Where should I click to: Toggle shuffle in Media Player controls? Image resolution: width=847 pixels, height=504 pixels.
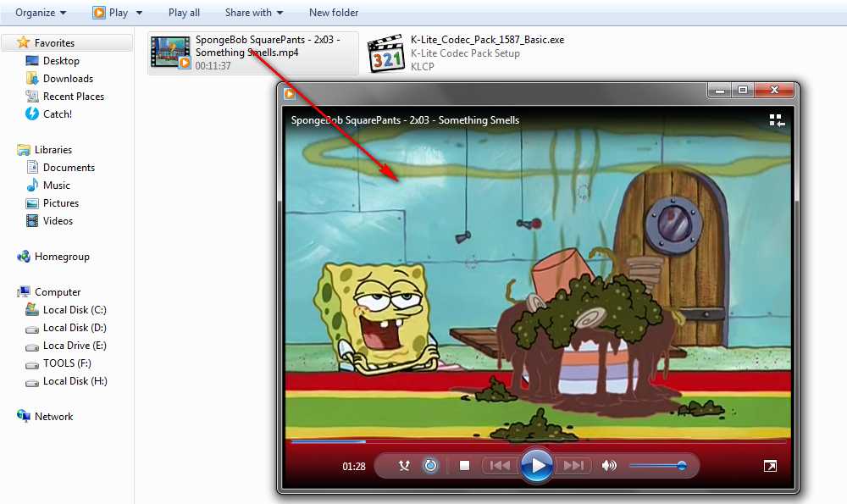pyautogui.click(x=404, y=466)
